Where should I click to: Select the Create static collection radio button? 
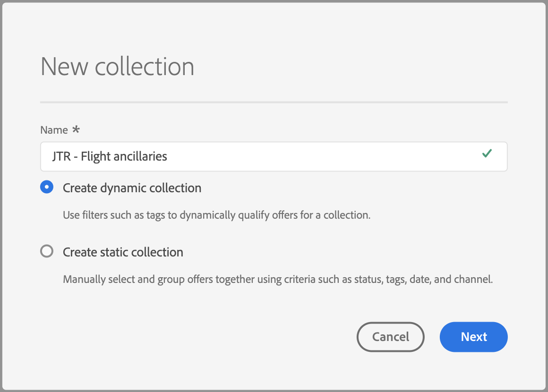[x=47, y=251]
